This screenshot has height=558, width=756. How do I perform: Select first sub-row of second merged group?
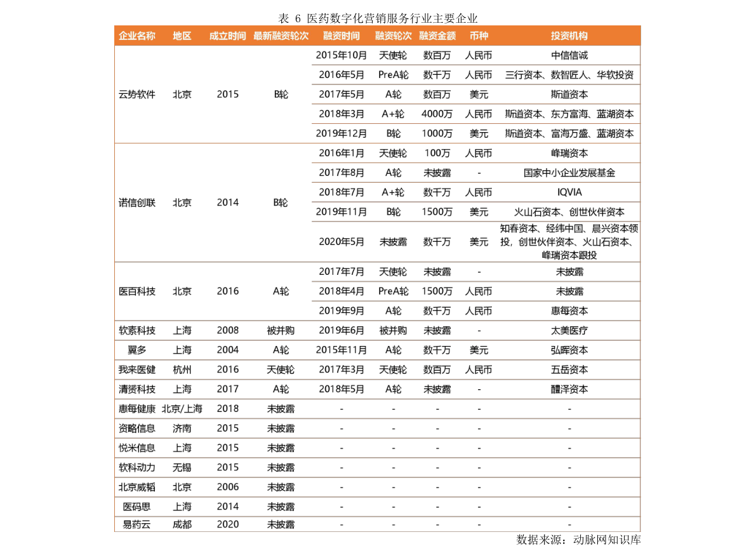(475, 153)
